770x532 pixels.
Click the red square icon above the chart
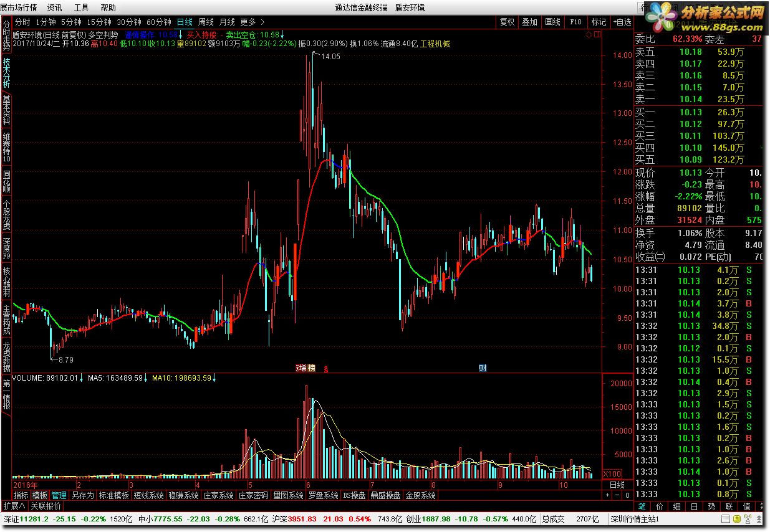click(x=597, y=34)
